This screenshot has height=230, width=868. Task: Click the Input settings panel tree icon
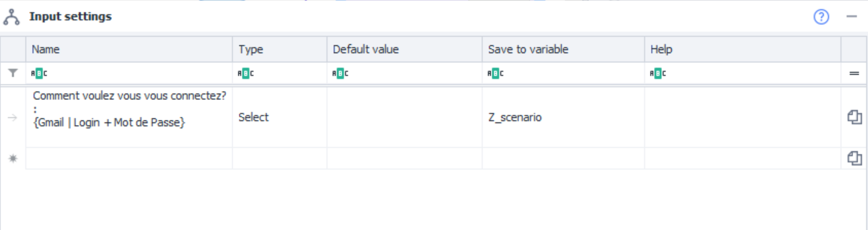click(12, 17)
